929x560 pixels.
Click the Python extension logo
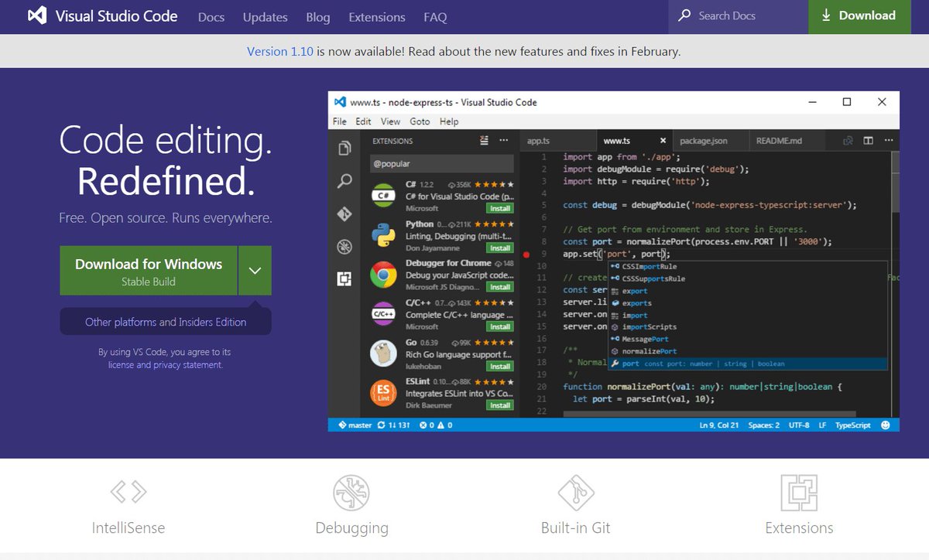(383, 236)
